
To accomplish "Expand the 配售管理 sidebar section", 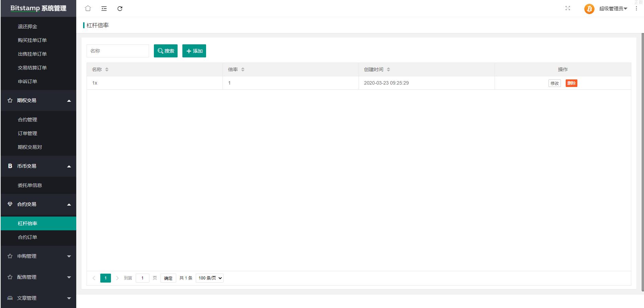I will 38,277.
